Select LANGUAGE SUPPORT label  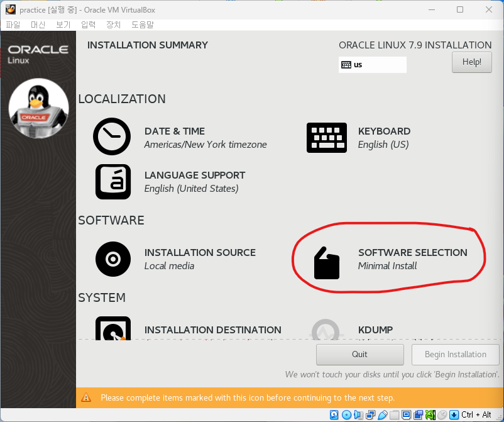[x=195, y=175]
